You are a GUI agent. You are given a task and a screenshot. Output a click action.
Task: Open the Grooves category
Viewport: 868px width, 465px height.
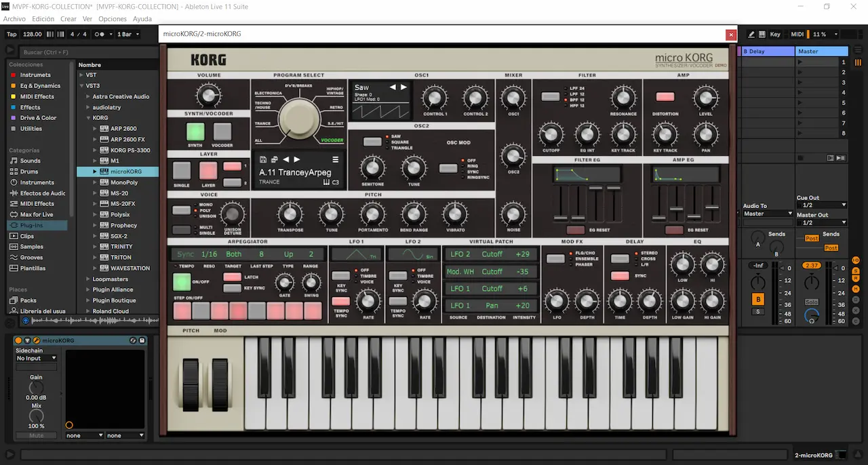point(32,258)
